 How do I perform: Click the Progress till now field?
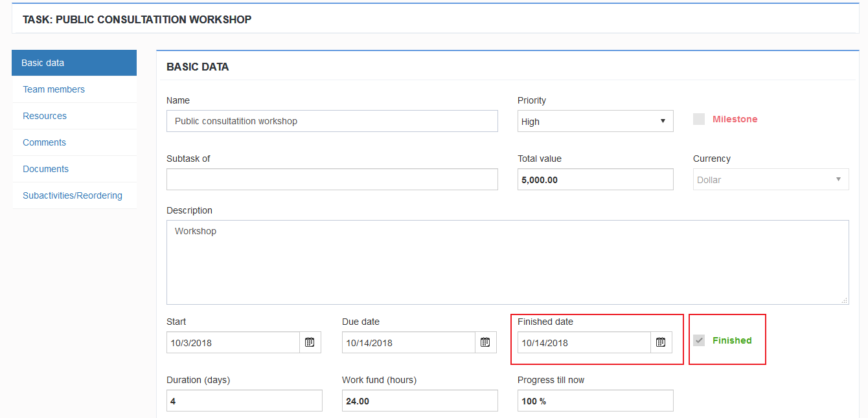[595, 401]
